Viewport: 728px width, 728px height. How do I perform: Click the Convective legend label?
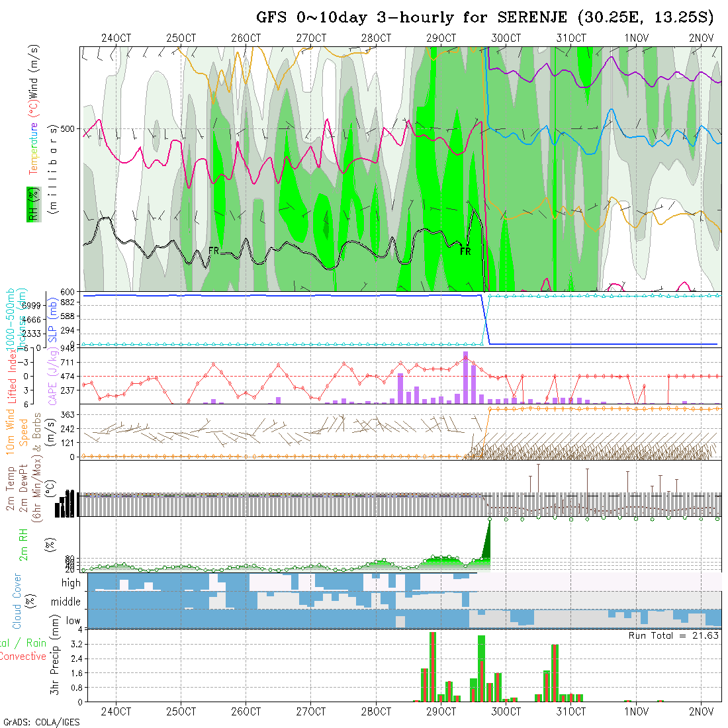pos(22,656)
